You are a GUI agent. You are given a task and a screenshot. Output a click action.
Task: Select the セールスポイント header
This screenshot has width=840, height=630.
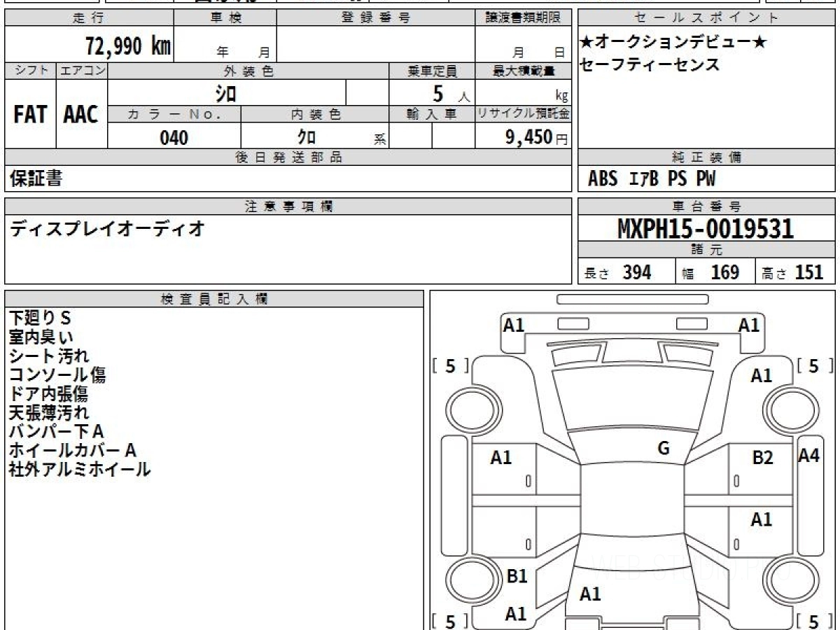pos(707,18)
